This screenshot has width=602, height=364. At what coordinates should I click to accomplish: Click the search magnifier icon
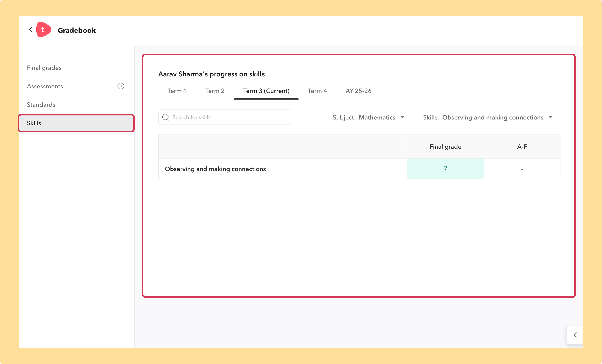point(166,117)
